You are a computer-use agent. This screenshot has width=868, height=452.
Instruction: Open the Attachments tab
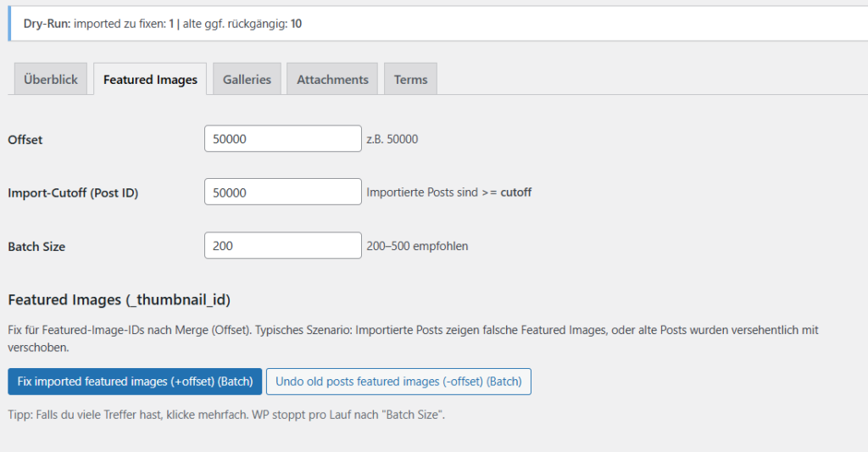[332, 80]
